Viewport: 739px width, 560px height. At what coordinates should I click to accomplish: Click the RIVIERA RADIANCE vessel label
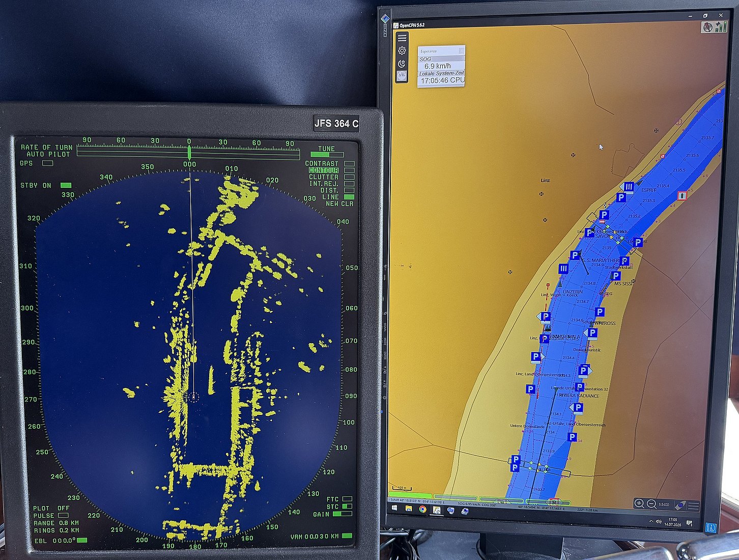579,396
